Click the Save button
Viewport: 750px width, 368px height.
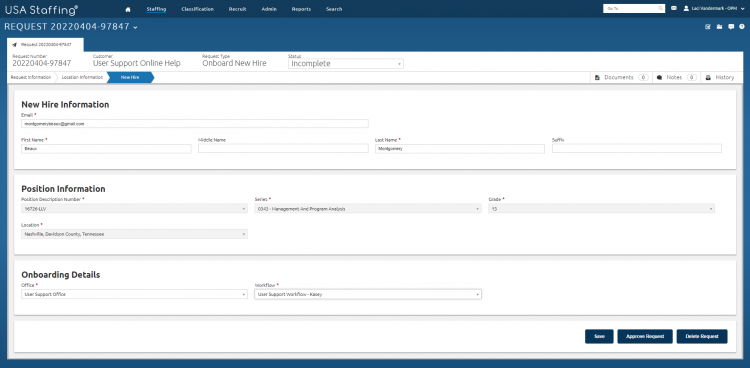point(599,336)
